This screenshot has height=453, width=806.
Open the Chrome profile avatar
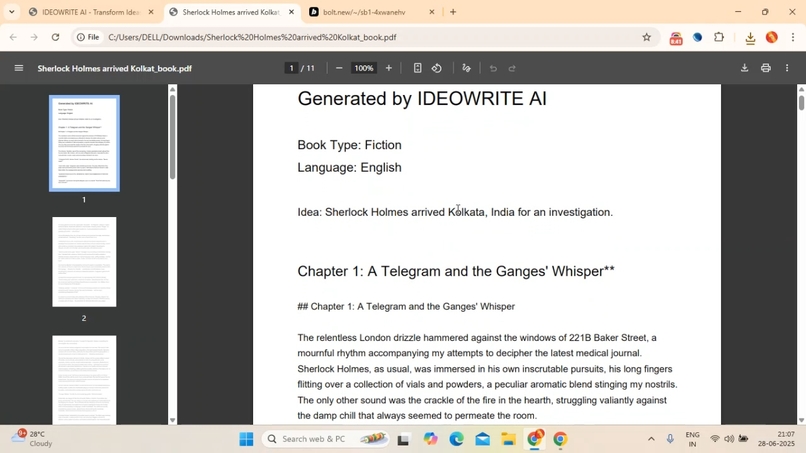772,37
